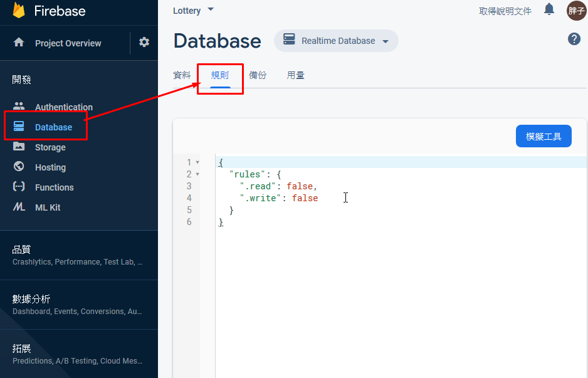588x378 pixels.
Task: Expand the 數據分析 section
Action: 79,305
